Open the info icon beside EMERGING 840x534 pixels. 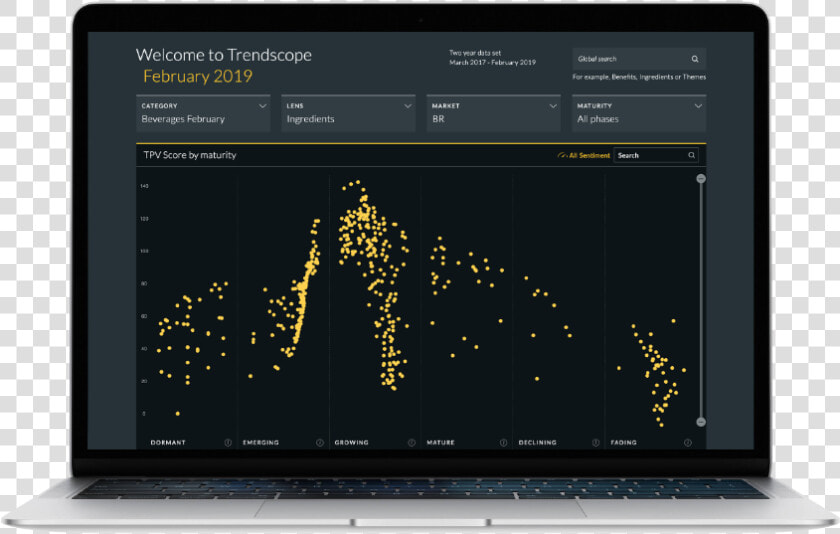tap(320, 442)
